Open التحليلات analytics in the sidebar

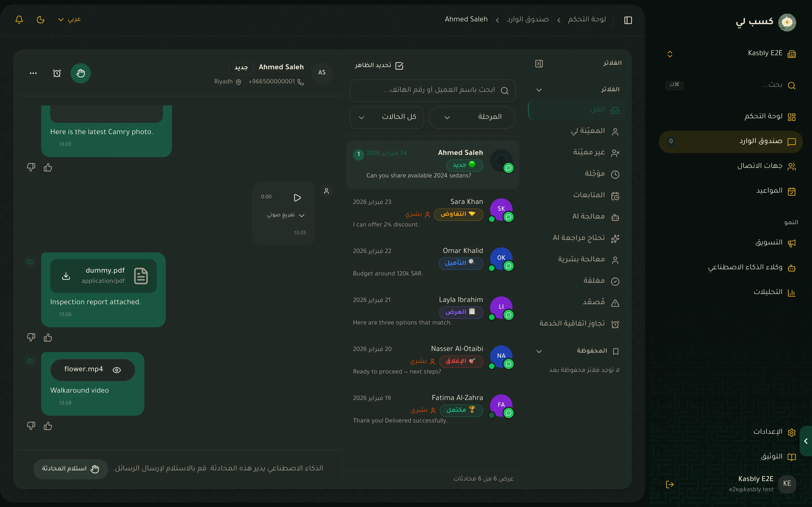pyautogui.click(x=774, y=292)
